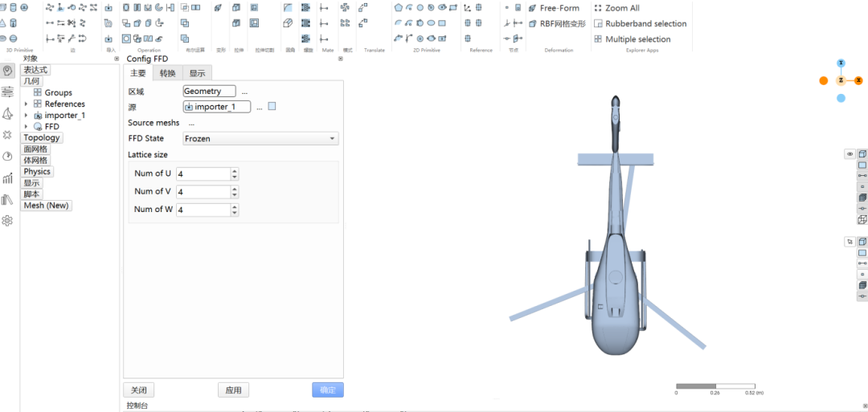Click the 确定 button

click(x=328, y=390)
